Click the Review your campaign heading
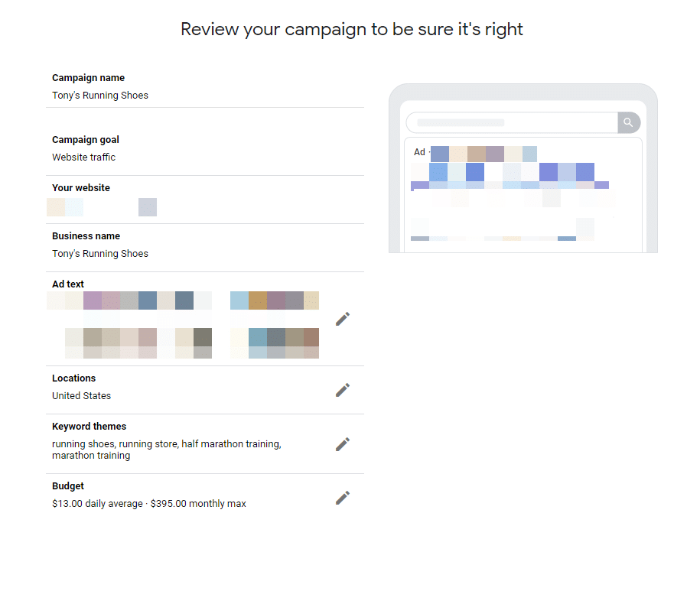Viewport: 700px width, 591px height. [352, 29]
